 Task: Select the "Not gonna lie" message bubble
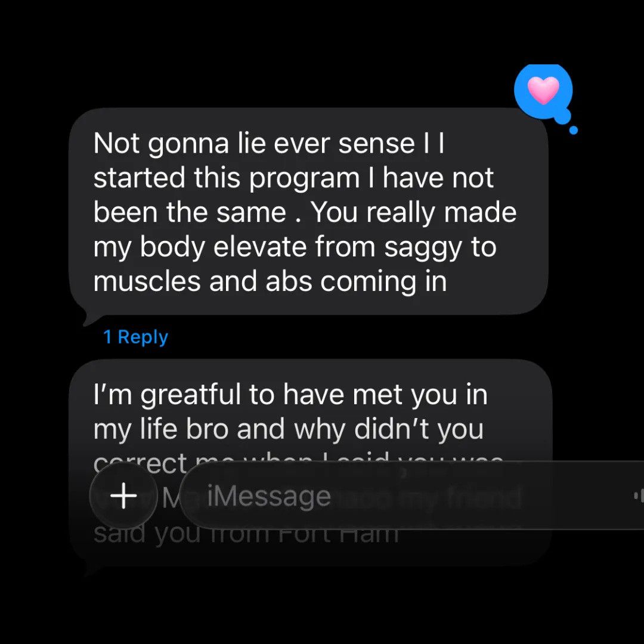click(x=308, y=212)
